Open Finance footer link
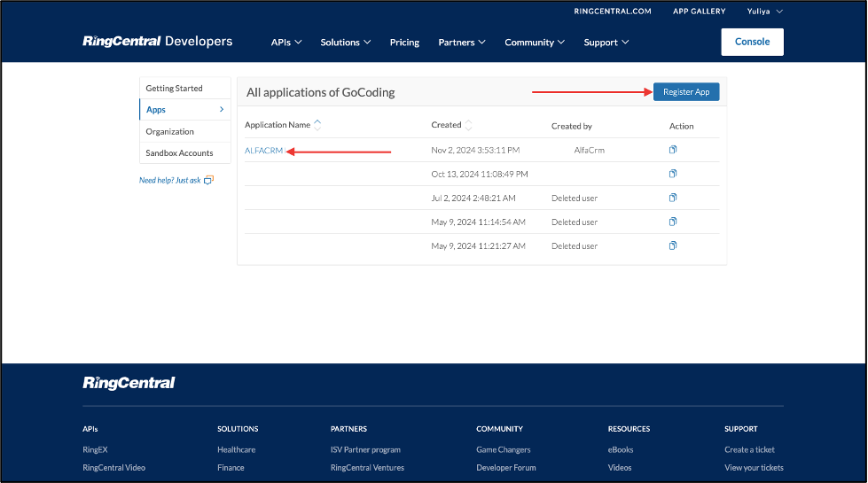The width and height of the screenshot is (868, 483). (231, 468)
